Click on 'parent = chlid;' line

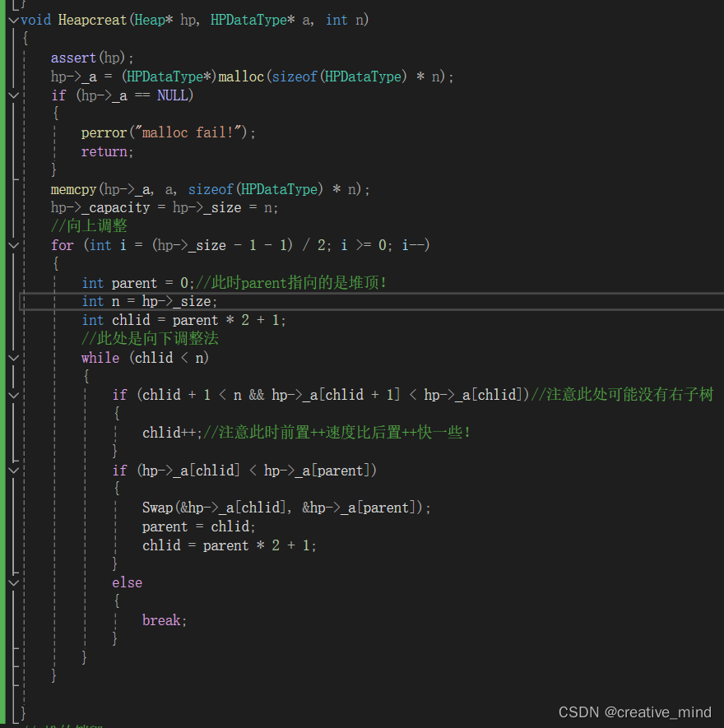coord(199,527)
